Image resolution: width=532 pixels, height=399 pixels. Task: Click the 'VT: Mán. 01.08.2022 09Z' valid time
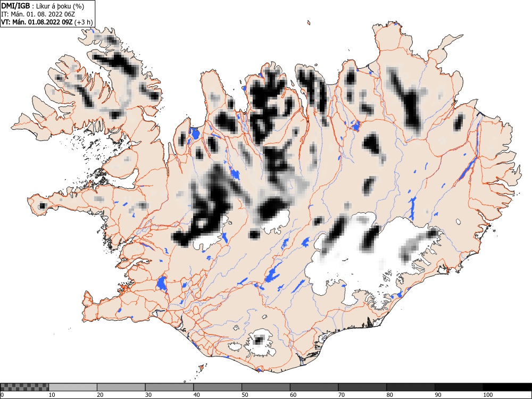tap(37, 22)
